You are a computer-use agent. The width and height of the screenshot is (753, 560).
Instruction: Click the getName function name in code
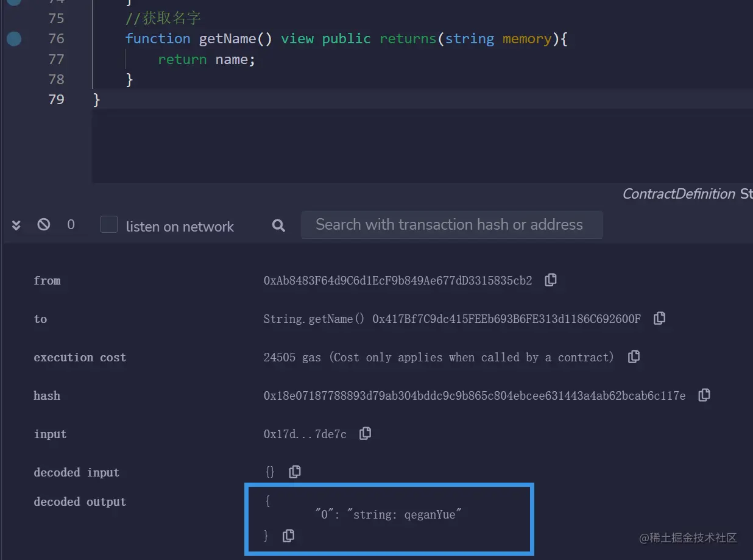click(x=227, y=39)
